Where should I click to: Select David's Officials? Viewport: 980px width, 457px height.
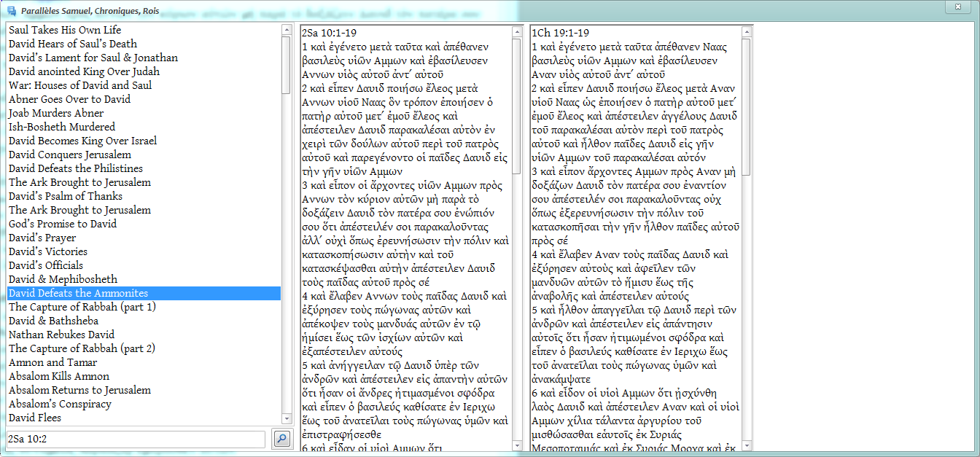pyautogui.click(x=144, y=265)
